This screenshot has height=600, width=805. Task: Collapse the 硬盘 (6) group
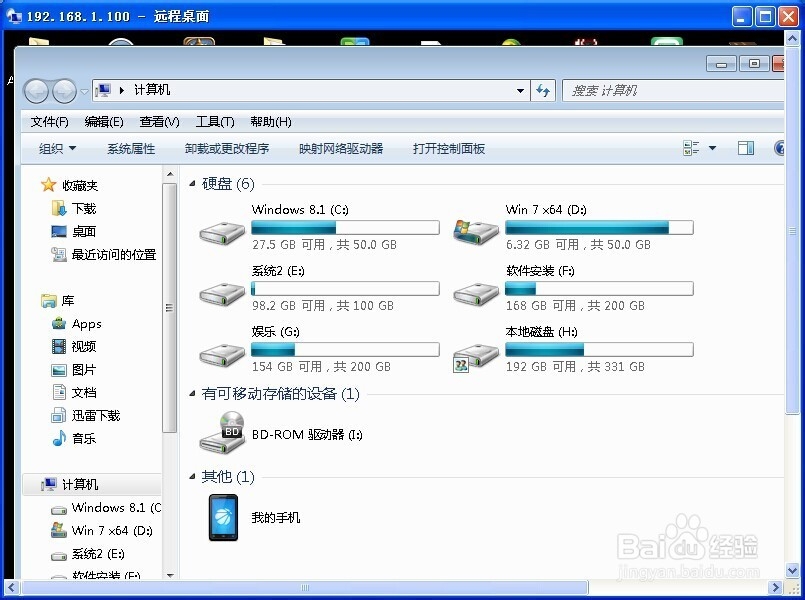coord(192,183)
